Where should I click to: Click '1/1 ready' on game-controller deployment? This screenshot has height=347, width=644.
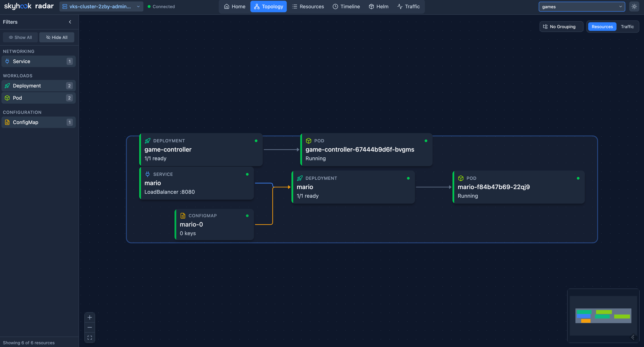tap(155, 158)
